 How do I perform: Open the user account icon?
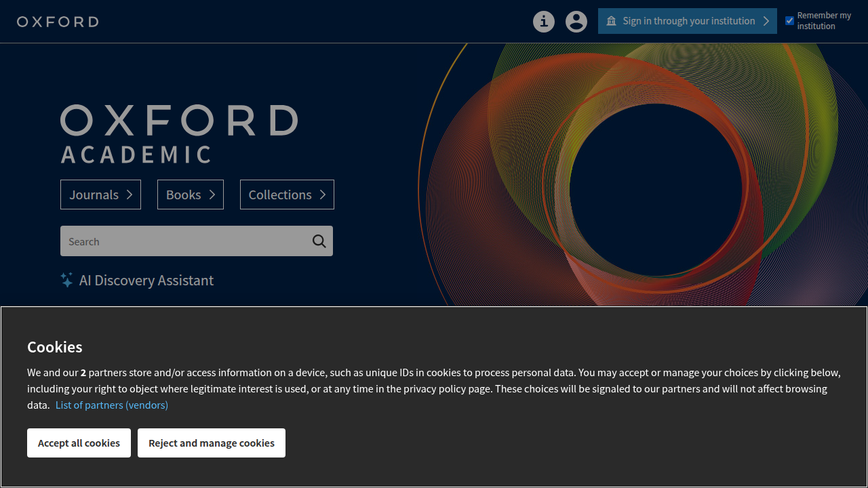click(x=576, y=22)
